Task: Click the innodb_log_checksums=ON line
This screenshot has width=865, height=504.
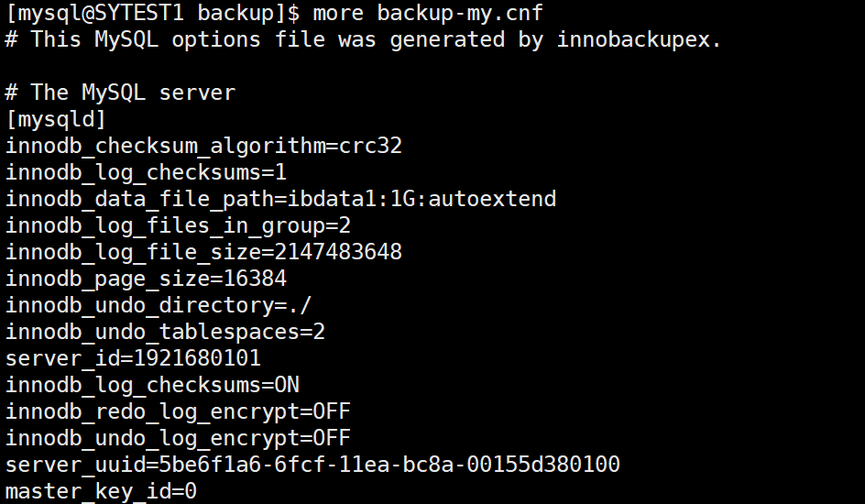Action: [152, 385]
